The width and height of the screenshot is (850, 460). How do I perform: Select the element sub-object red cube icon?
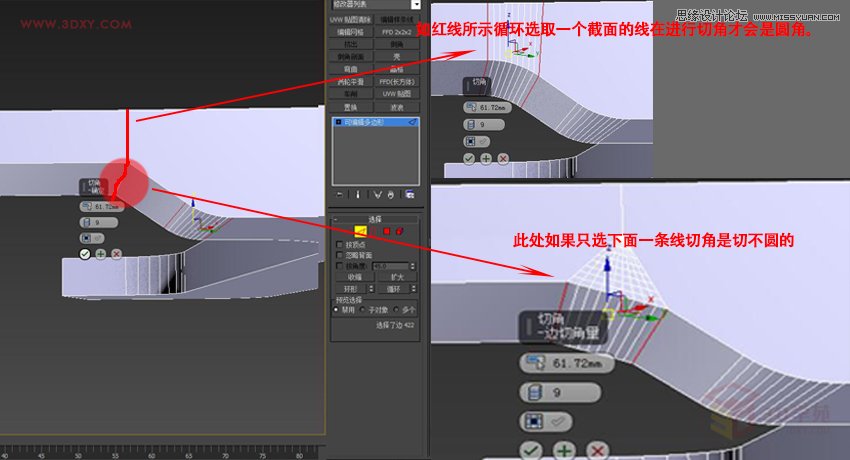(400, 231)
